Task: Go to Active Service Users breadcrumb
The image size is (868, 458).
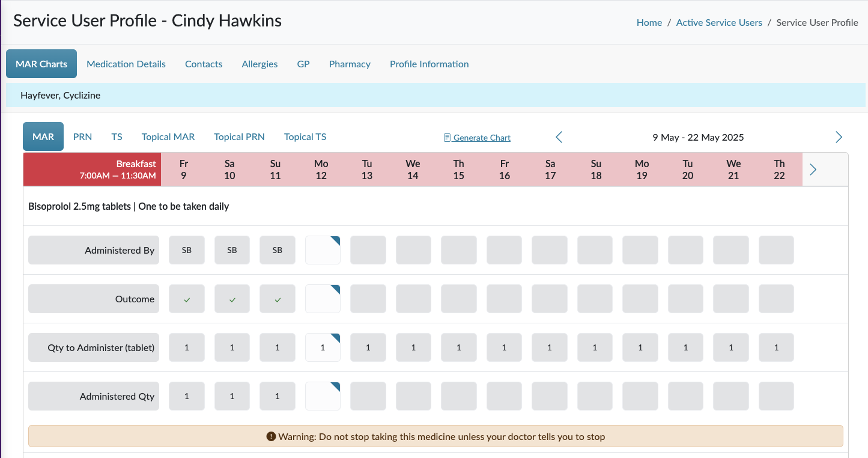Action: click(719, 22)
